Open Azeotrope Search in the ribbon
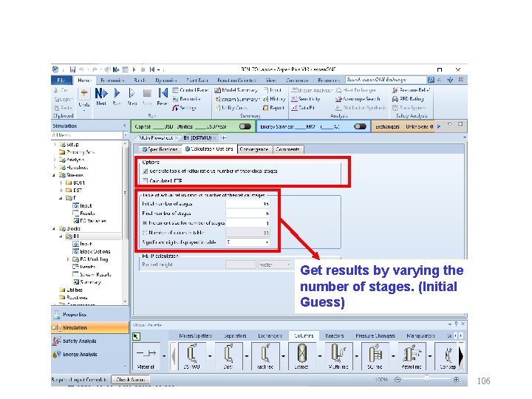This screenshot has height=399, width=532. tap(358, 99)
